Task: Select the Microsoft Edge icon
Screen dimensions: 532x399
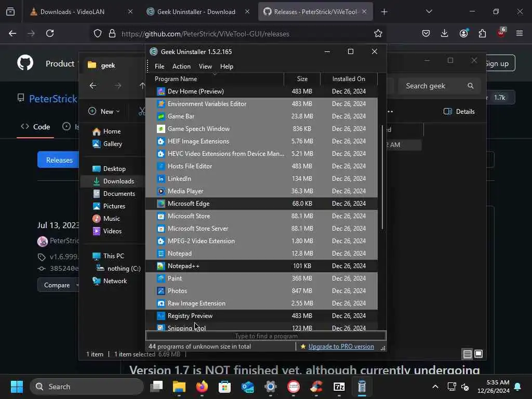Action: pos(161,204)
